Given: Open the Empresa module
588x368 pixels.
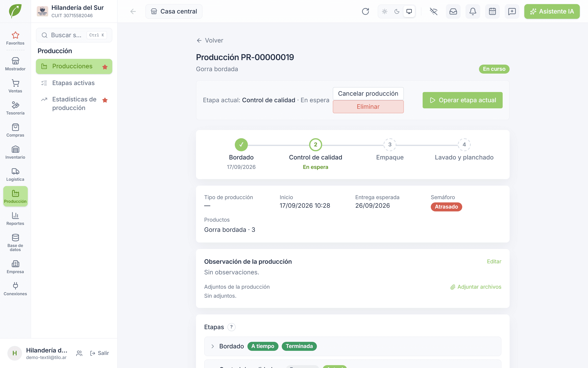Looking at the screenshot, I should coord(15,267).
